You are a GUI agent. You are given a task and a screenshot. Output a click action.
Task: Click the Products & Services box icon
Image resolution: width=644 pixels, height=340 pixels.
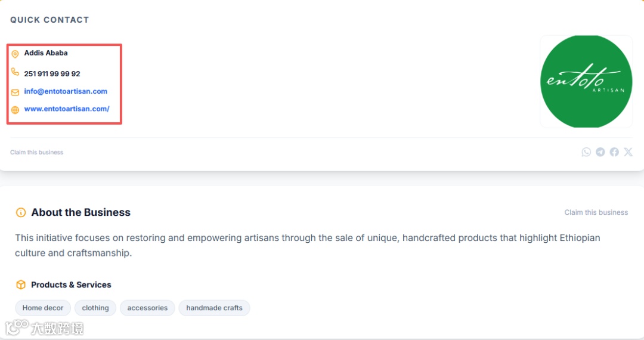click(21, 285)
